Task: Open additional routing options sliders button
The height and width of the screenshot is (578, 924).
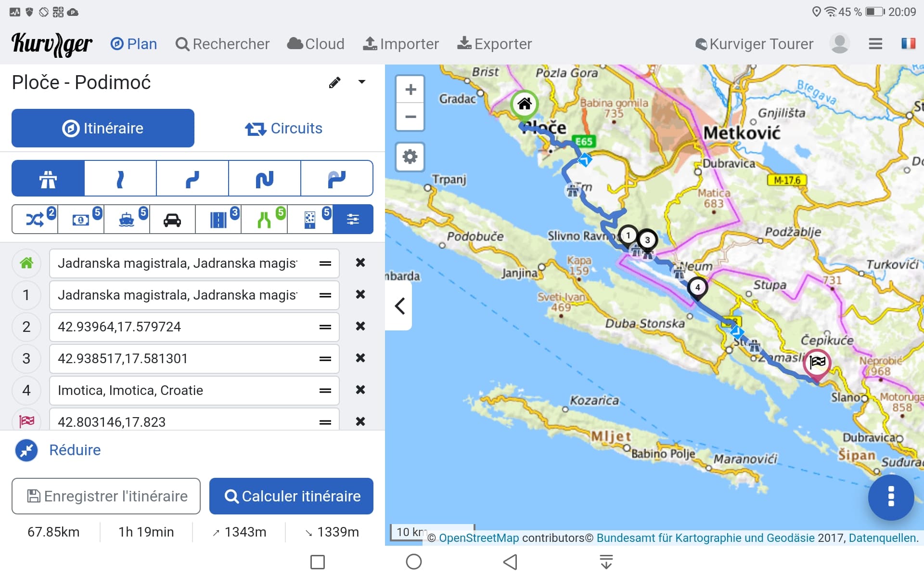Action: coord(353,220)
